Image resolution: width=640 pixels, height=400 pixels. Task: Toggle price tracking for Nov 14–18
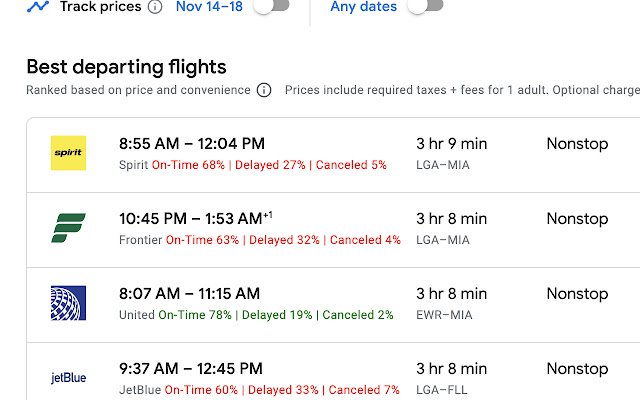[x=271, y=6]
